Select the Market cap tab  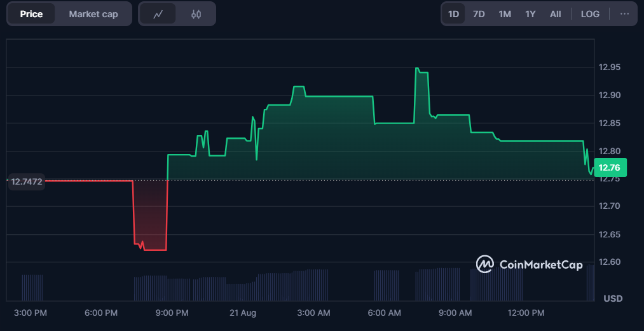(93, 14)
